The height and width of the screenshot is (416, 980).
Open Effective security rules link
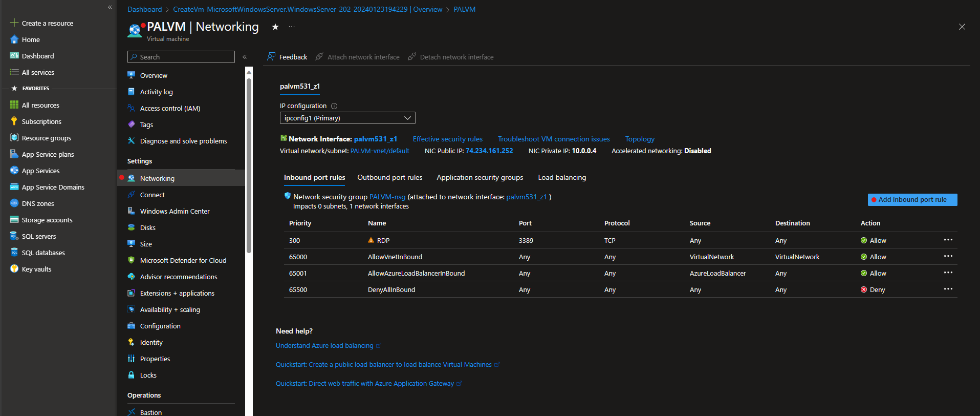coord(448,139)
